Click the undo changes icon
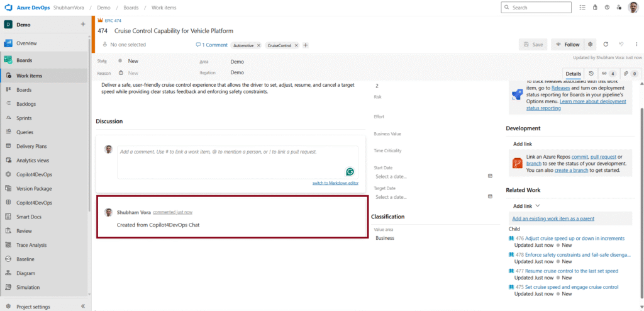This screenshot has width=644, height=311. [621, 45]
